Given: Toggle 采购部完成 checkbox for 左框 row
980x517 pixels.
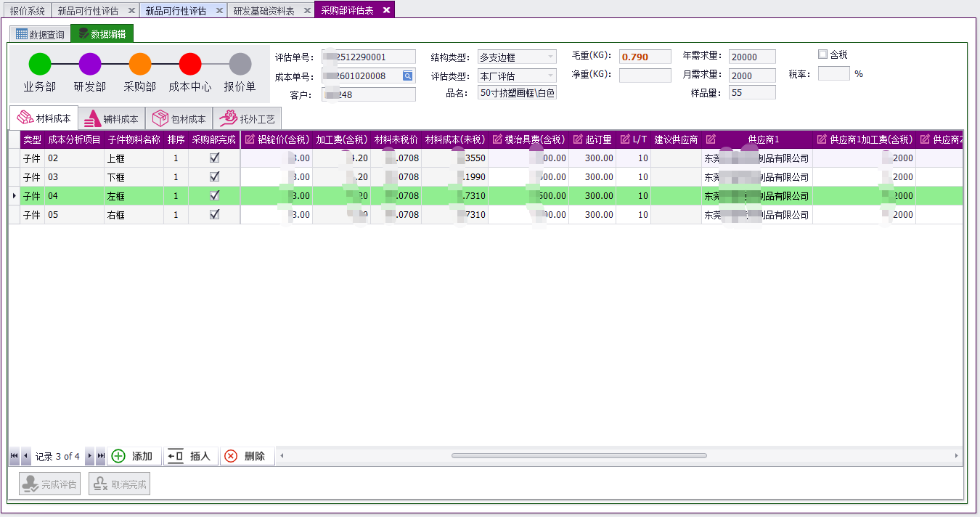Looking at the screenshot, I should pyautogui.click(x=214, y=195).
